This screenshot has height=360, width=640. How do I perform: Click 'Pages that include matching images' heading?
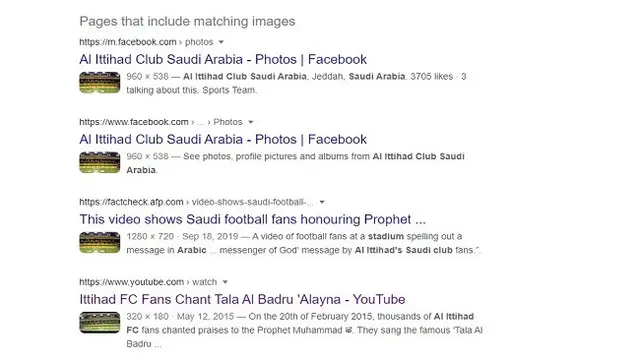click(x=187, y=21)
